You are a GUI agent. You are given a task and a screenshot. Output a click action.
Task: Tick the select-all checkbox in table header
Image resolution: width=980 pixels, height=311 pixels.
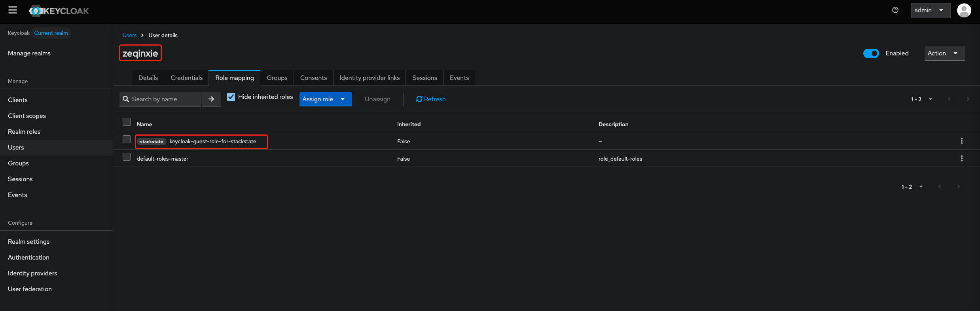pos(127,122)
